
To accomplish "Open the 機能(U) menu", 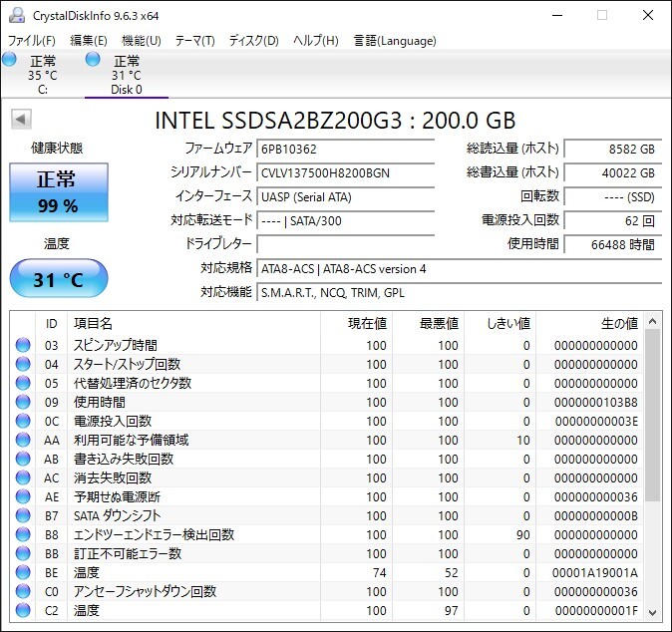I will [x=141, y=41].
